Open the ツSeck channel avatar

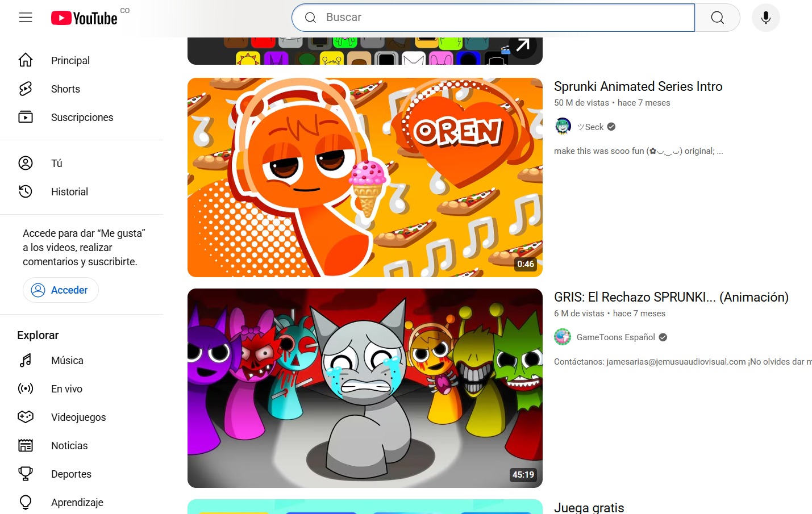(x=563, y=126)
